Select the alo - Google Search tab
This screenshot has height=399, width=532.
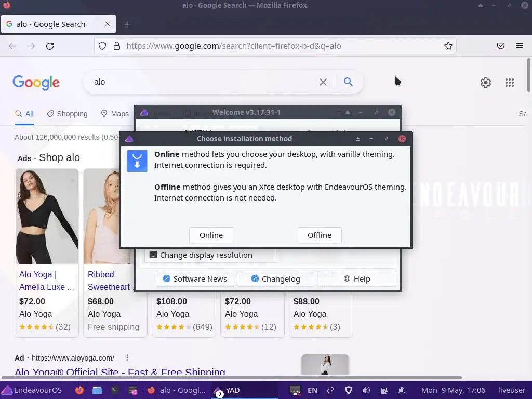click(x=58, y=24)
